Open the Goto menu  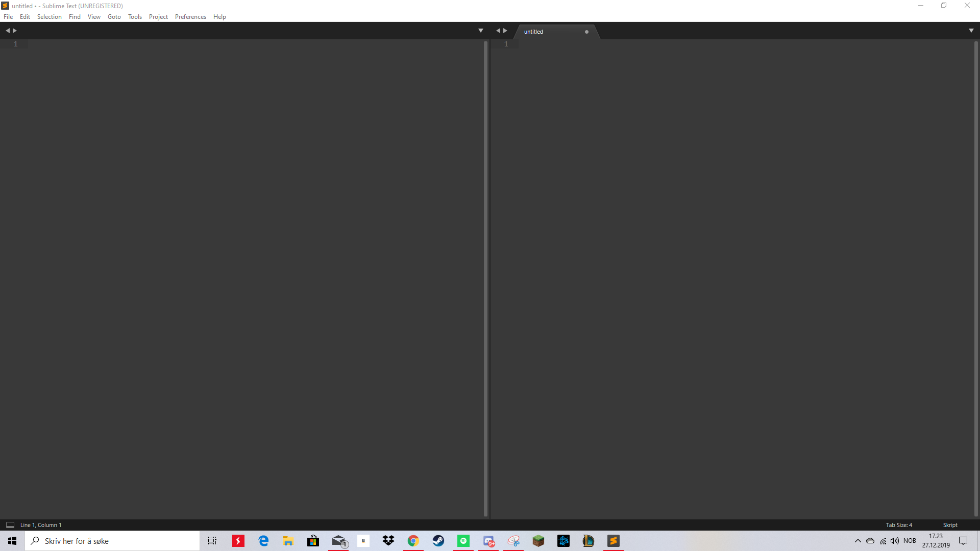point(114,17)
